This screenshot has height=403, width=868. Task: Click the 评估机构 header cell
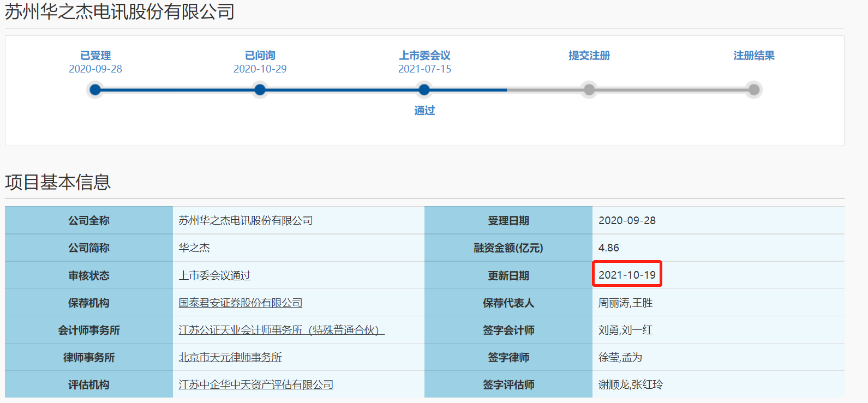pyautogui.click(x=89, y=384)
